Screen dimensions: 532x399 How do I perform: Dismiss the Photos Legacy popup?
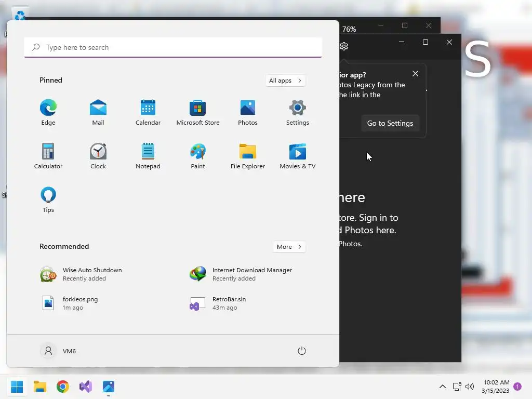(415, 74)
